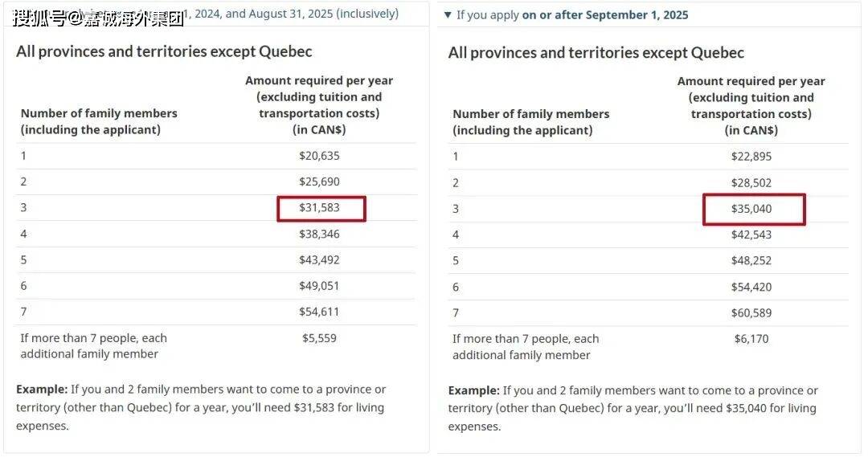
Task: Click the bold 'Example:' label in right panel
Action: [x=474, y=390]
